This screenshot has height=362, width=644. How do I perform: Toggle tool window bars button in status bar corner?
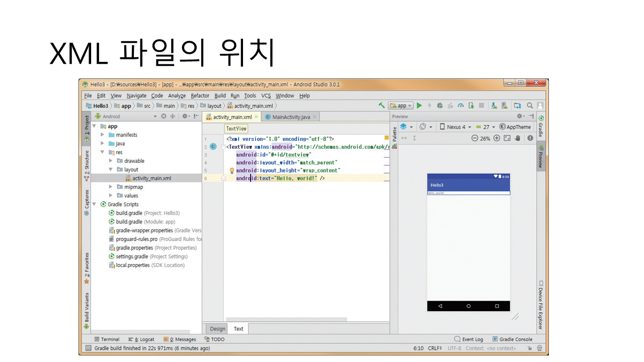tap(89, 348)
